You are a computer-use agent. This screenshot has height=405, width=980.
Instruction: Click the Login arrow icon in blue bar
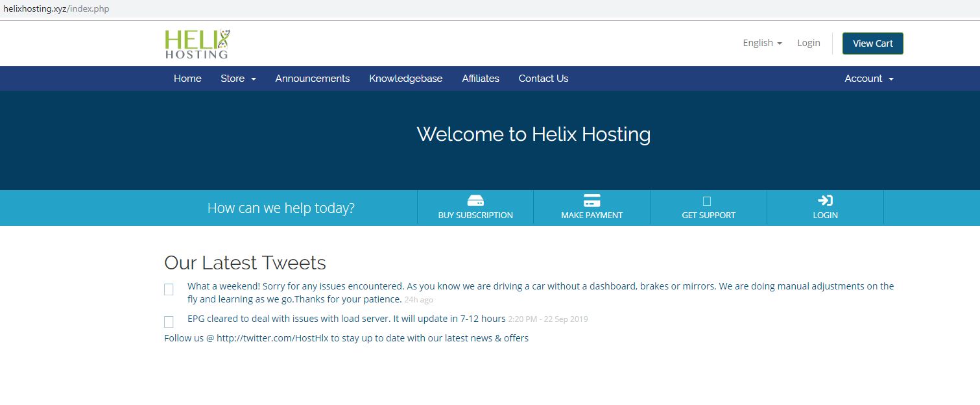pyautogui.click(x=825, y=201)
